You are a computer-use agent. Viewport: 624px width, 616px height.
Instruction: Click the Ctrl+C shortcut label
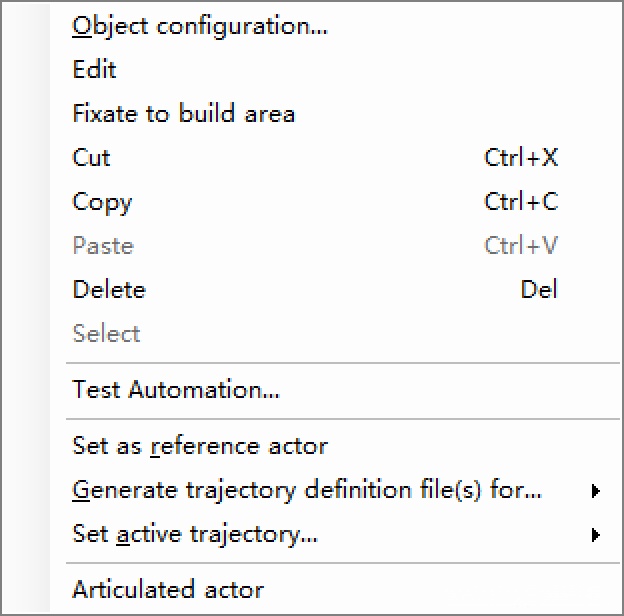521,202
